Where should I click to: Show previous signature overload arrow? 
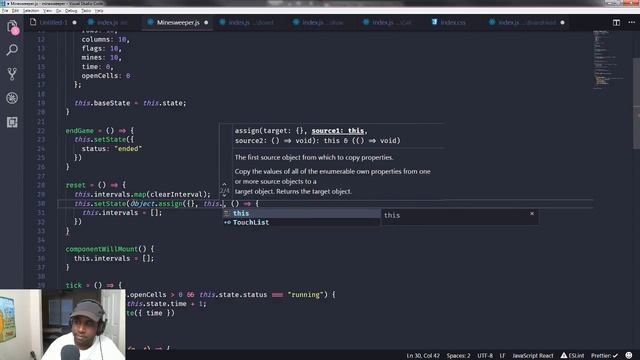click(x=224, y=184)
